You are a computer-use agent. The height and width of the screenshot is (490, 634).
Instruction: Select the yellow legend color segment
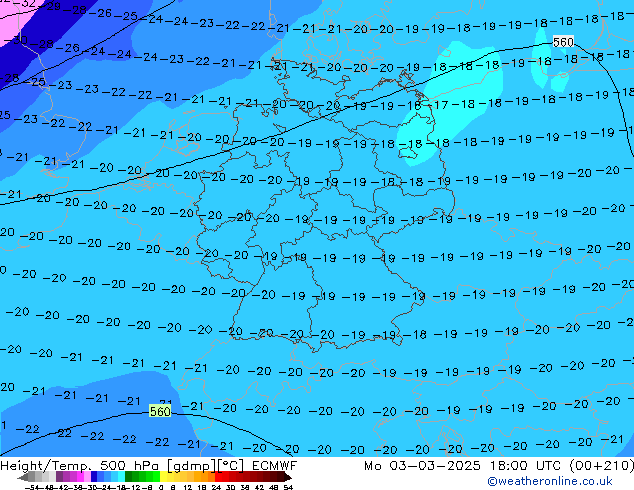tap(164, 476)
